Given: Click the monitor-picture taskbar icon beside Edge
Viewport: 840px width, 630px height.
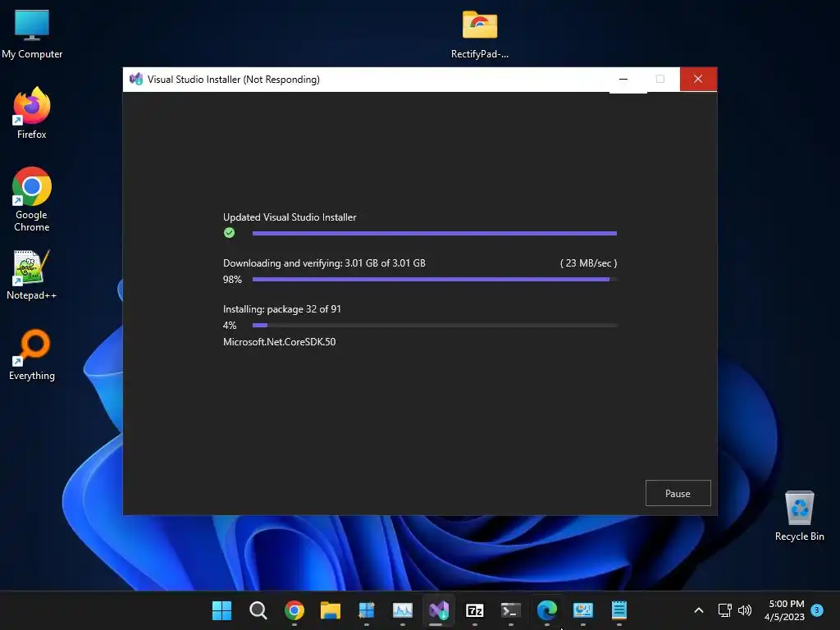Looking at the screenshot, I should click(x=583, y=610).
